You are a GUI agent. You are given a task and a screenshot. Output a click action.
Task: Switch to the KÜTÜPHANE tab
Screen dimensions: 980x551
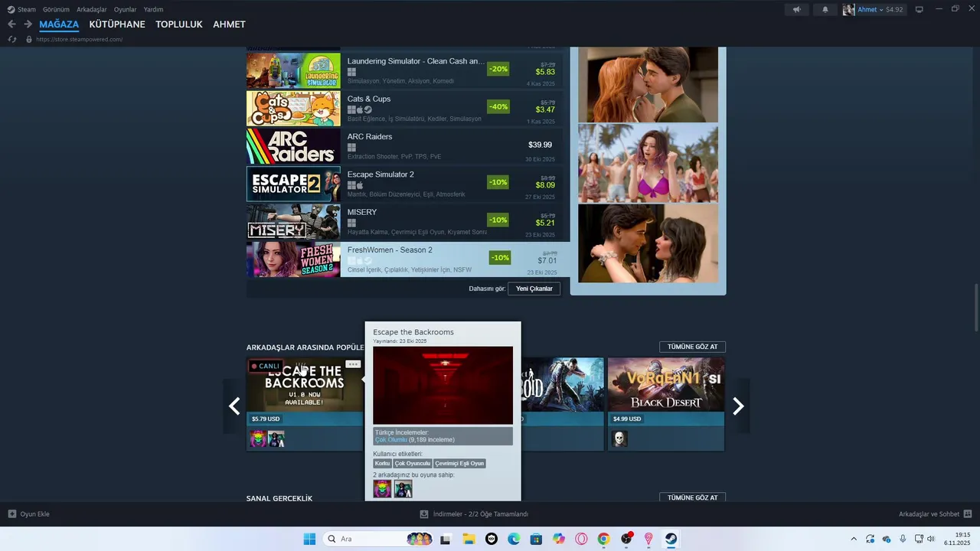pyautogui.click(x=117, y=24)
